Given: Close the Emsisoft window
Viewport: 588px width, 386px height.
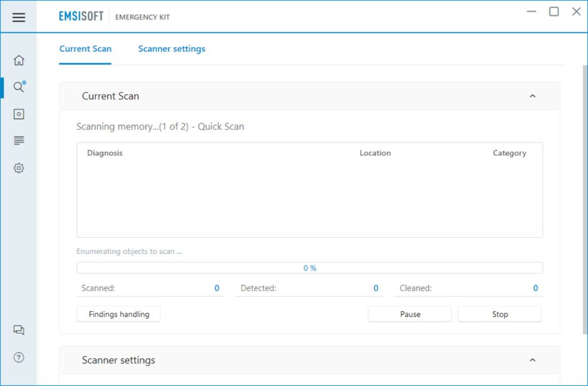Looking at the screenshot, I should (x=577, y=11).
